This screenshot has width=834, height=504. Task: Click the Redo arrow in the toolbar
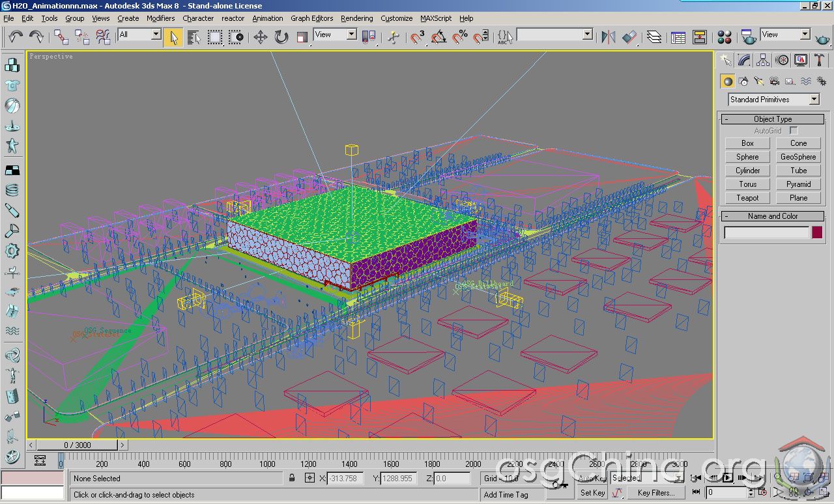pos(36,37)
